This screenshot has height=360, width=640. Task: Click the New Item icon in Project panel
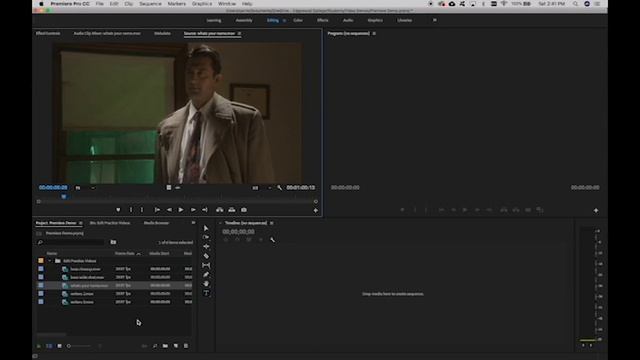pyautogui.click(x=176, y=346)
